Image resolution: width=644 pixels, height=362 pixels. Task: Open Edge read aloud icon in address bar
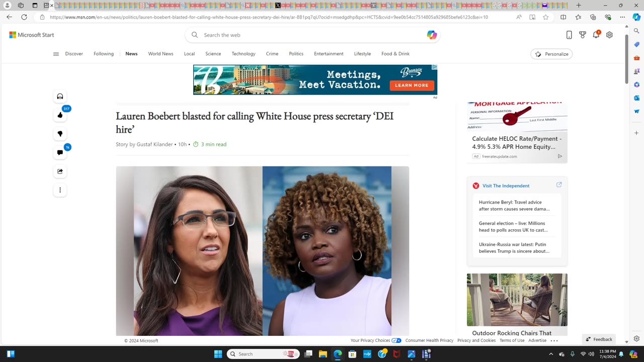(x=519, y=17)
